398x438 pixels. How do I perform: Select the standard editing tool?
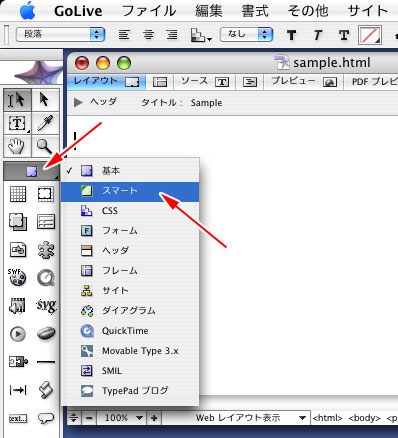coord(18,100)
